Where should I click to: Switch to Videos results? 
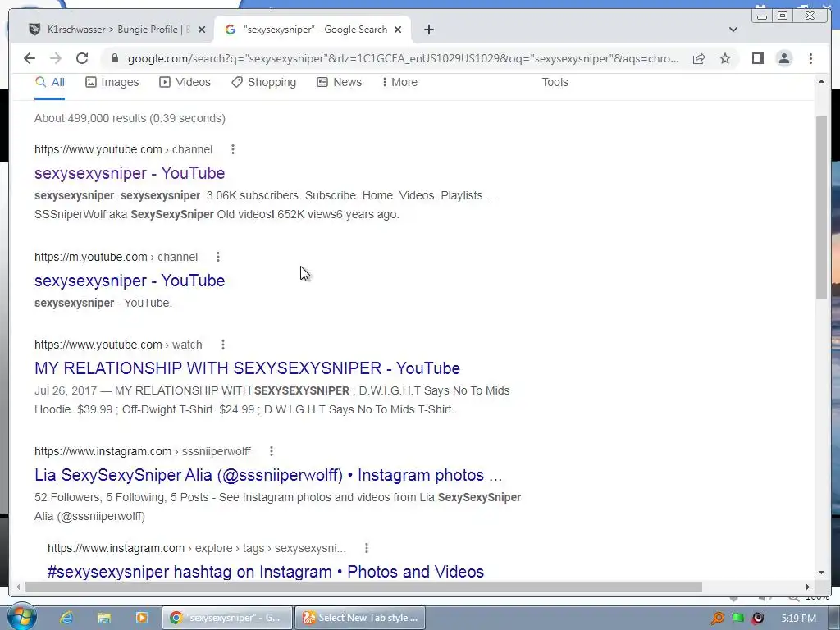click(x=185, y=83)
